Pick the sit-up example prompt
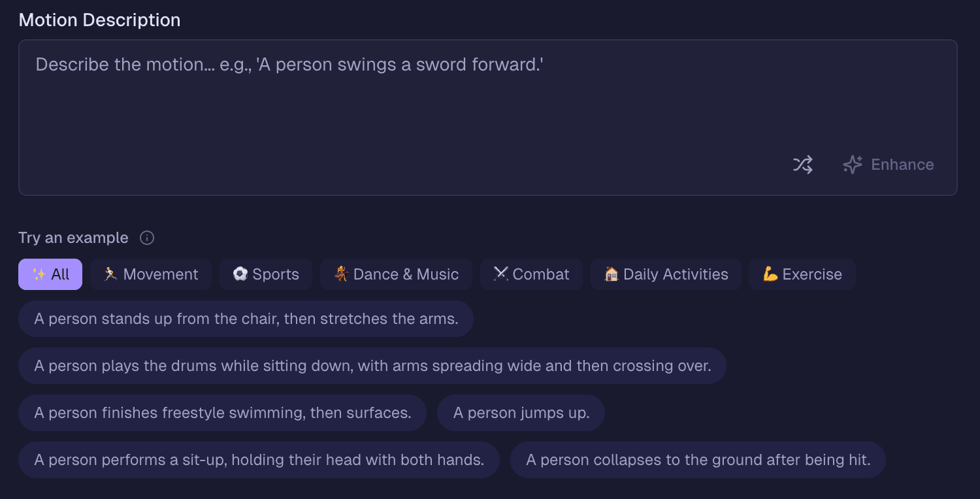This screenshot has height=499, width=980. tap(259, 460)
